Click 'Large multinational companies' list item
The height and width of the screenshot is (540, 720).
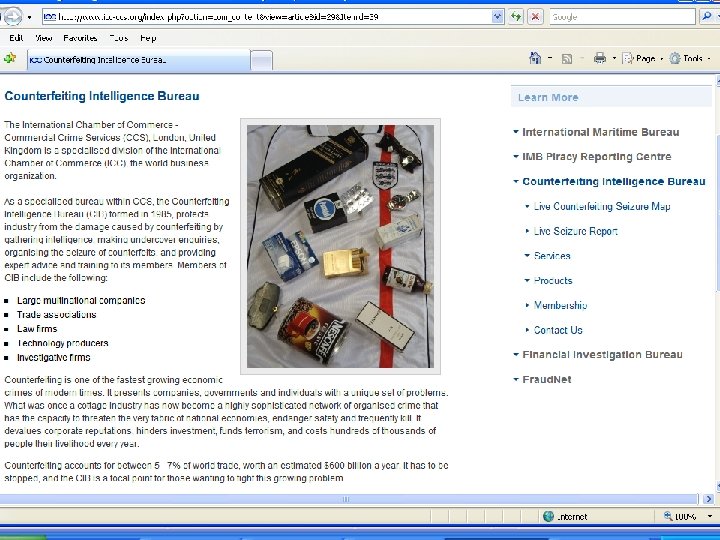click(81, 300)
